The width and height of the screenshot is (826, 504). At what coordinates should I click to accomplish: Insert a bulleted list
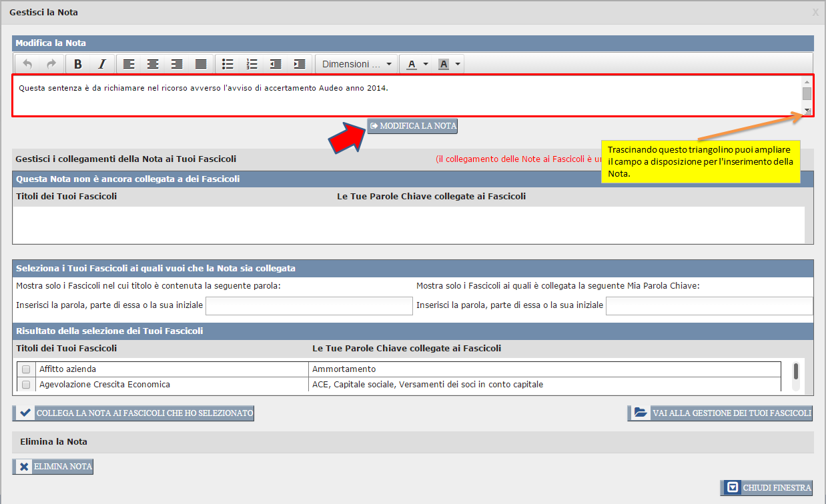click(x=228, y=64)
